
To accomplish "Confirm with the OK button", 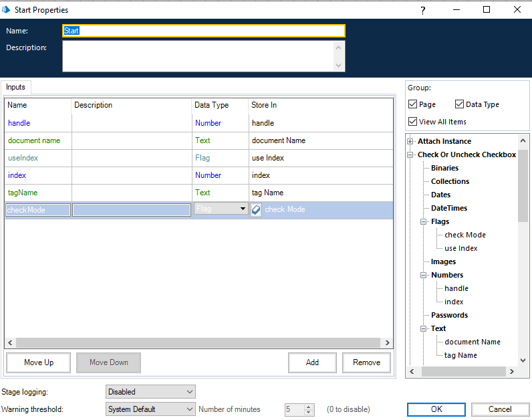I will point(436,409).
